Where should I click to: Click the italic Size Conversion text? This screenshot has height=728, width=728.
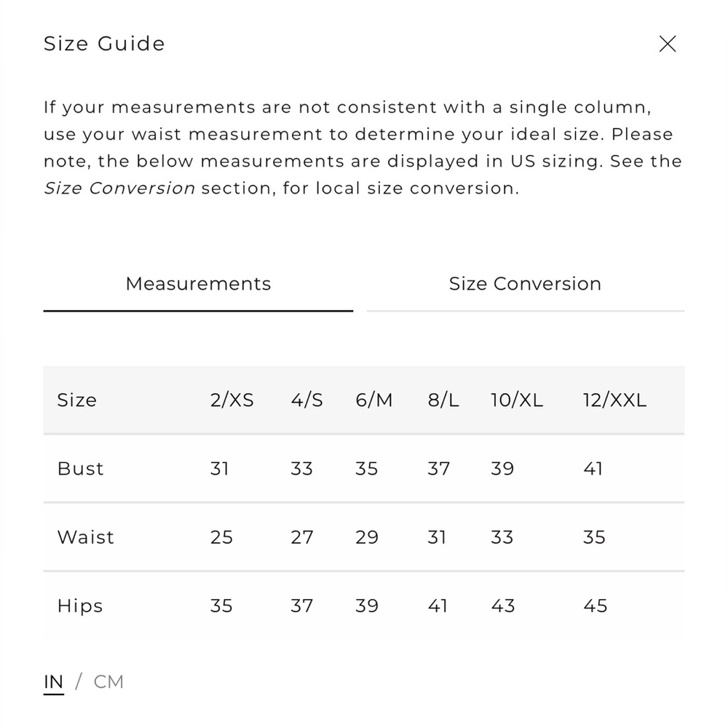point(119,188)
